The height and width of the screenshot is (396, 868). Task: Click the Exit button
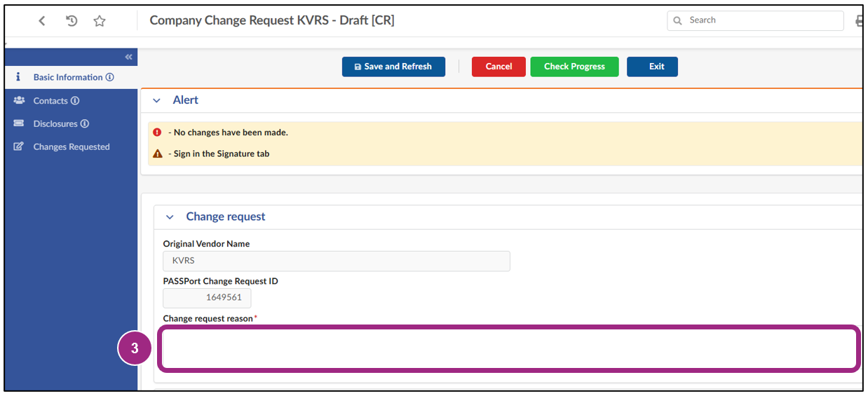652,67
